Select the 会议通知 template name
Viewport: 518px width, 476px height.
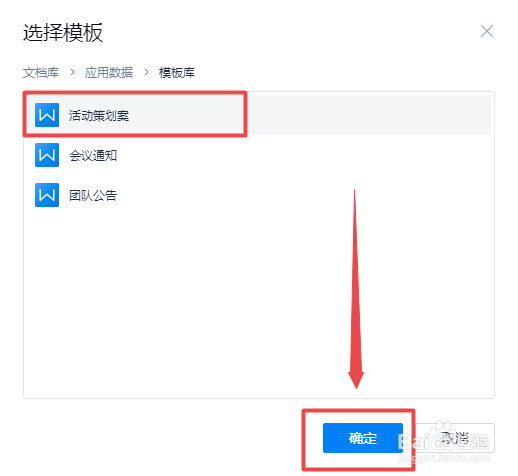coord(93,155)
